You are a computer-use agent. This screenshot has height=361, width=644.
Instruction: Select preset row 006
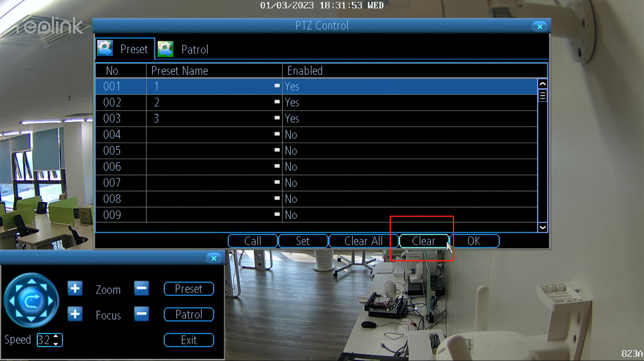tap(316, 167)
